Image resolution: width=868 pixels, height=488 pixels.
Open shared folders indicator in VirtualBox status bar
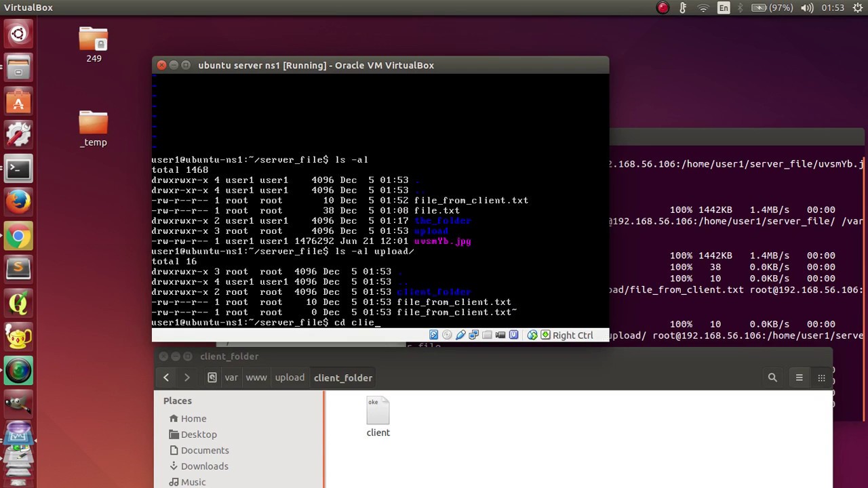click(x=487, y=335)
